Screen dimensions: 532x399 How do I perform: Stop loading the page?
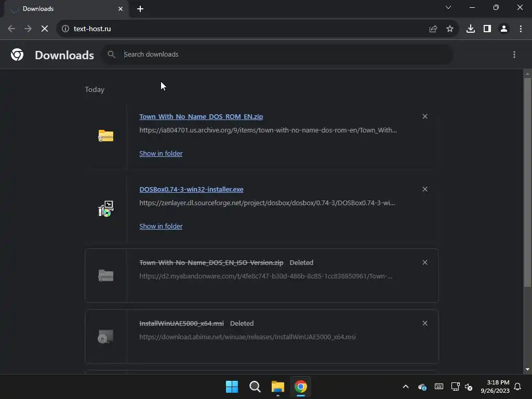tap(45, 29)
